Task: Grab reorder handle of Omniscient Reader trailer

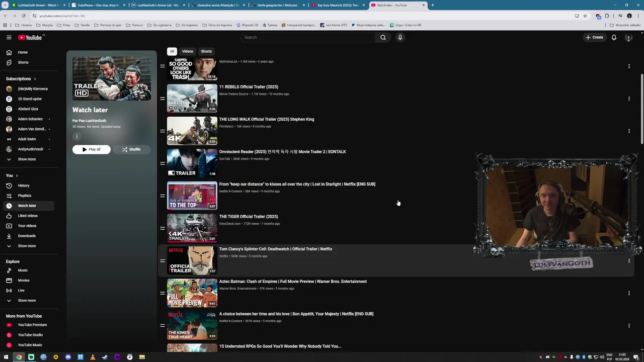Action: (163, 163)
